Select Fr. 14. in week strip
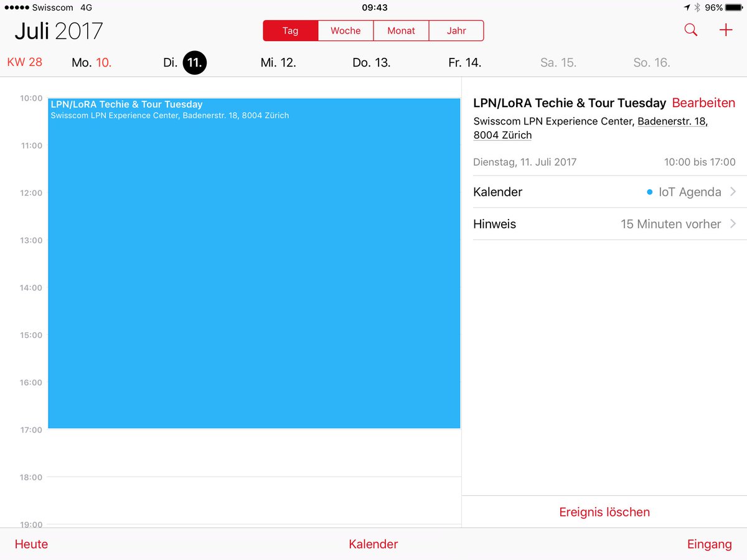Screen dimensions: 747x560 tap(465, 63)
